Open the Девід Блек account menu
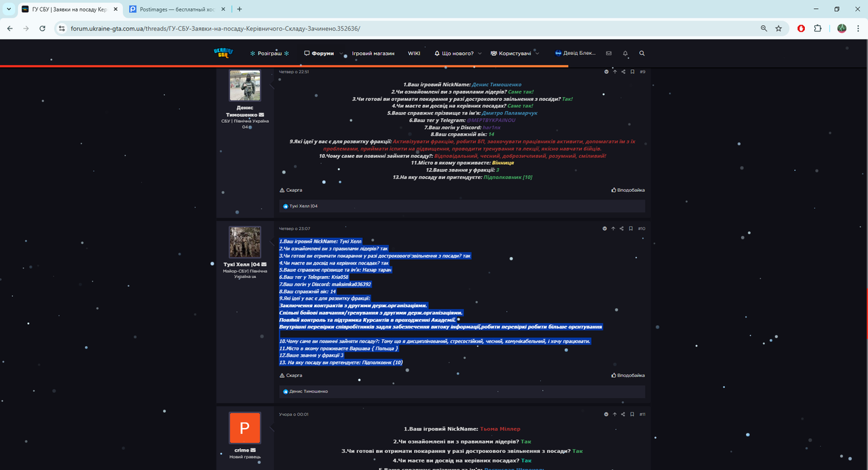The width and height of the screenshot is (868, 470). point(575,53)
